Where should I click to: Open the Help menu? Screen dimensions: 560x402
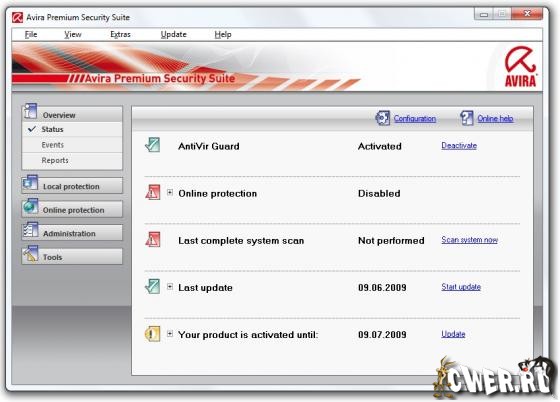point(223,34)
